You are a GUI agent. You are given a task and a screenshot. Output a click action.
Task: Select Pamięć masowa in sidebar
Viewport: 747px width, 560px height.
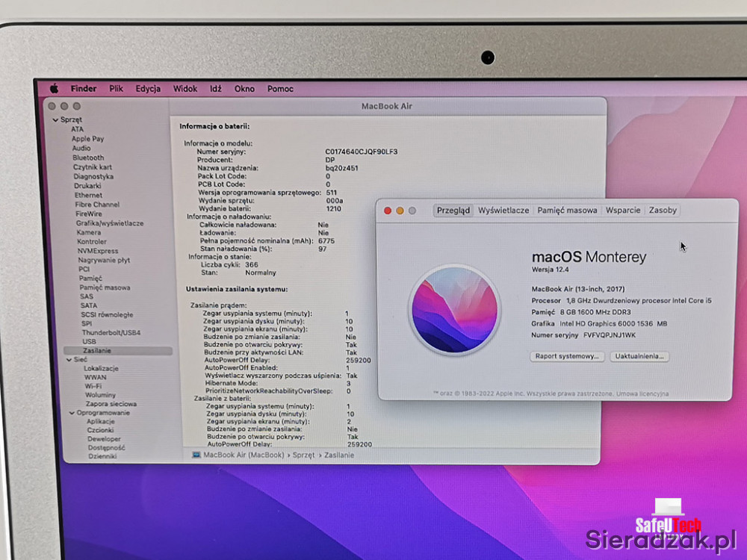(x=105, y=287)
